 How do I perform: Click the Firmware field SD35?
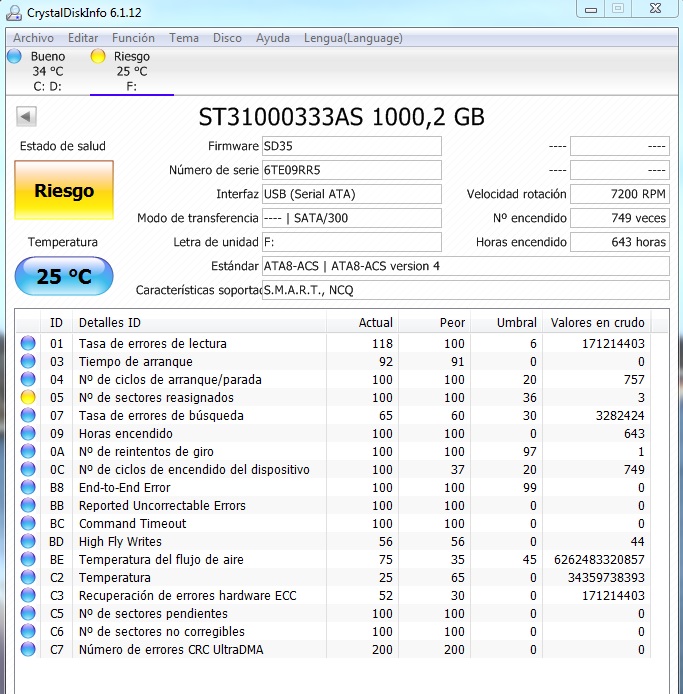point(351,146)
